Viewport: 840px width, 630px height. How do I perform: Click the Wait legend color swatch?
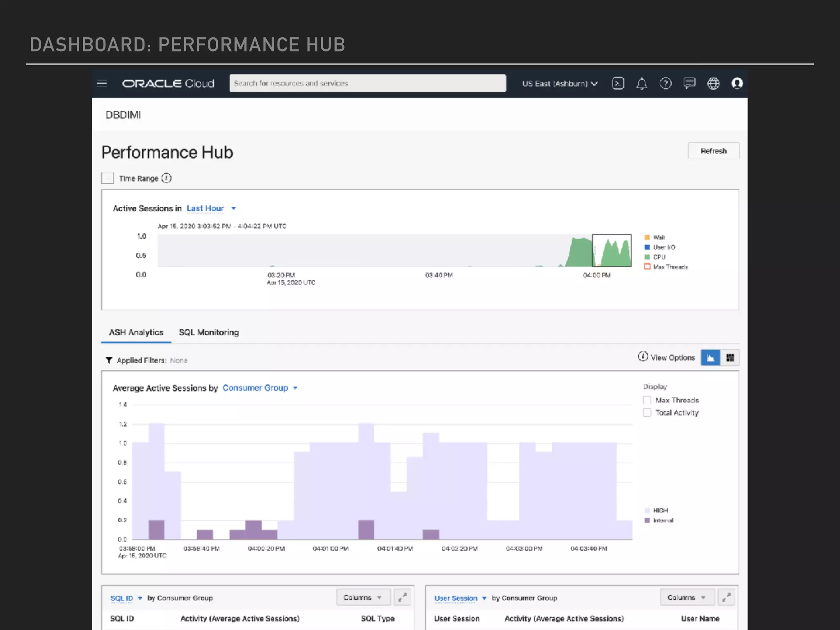[647, 237]
